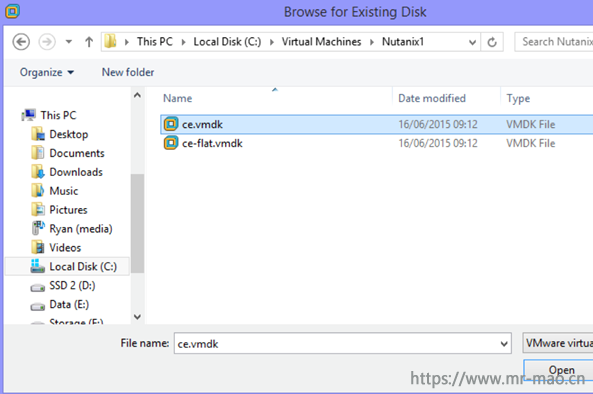Click the Music folder icon
Viewport: 593px width, 394px height.
pos(38,191)
